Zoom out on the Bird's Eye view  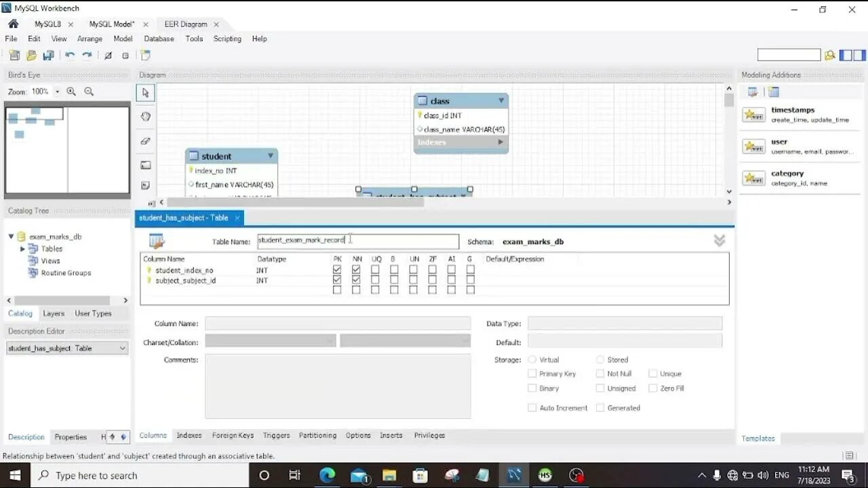89,91
